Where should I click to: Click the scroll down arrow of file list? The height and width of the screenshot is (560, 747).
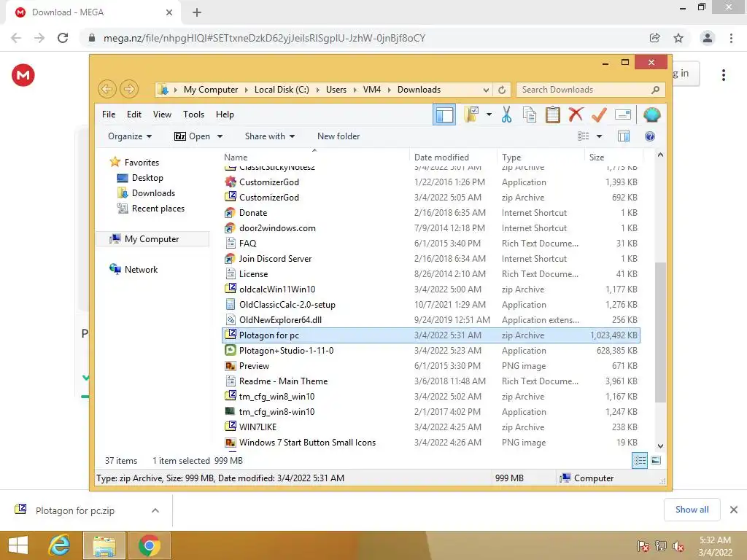pyautogui.click(x=660, y=446)
